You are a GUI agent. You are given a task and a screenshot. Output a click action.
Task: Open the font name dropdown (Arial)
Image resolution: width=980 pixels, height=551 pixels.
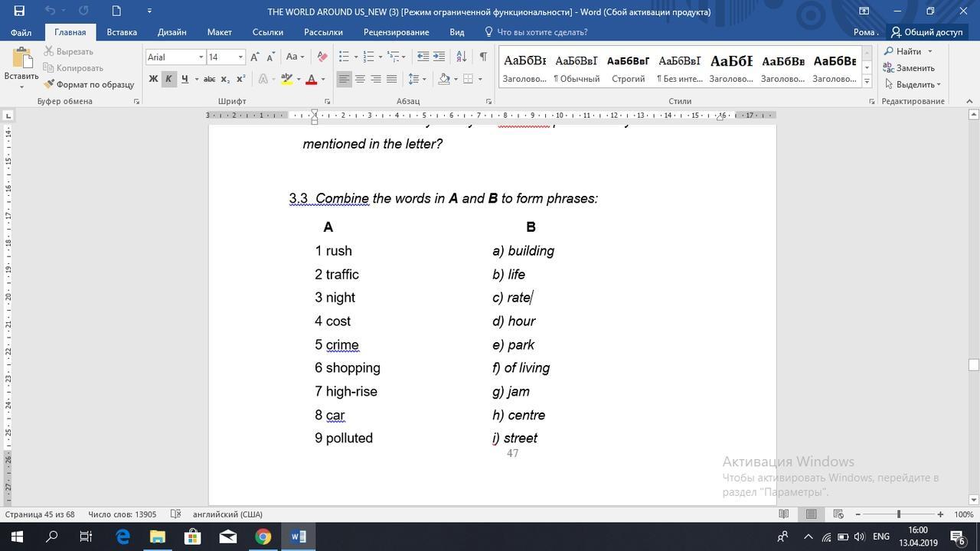[201, 57]
